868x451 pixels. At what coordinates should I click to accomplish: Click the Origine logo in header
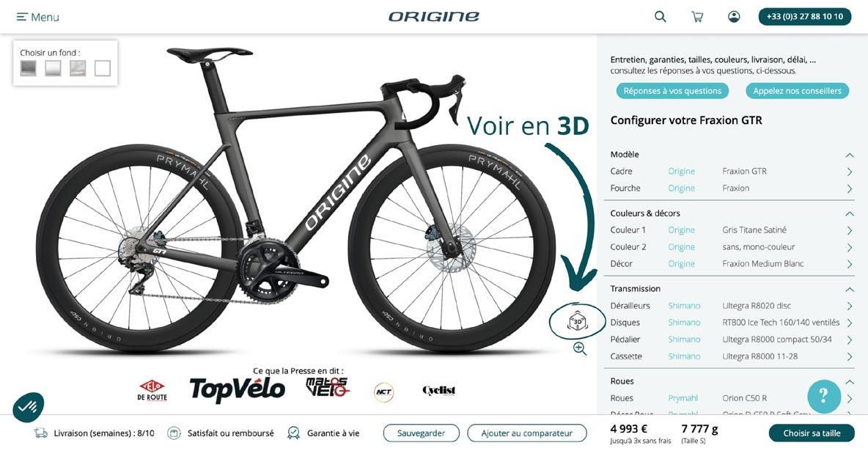[433, 17]
